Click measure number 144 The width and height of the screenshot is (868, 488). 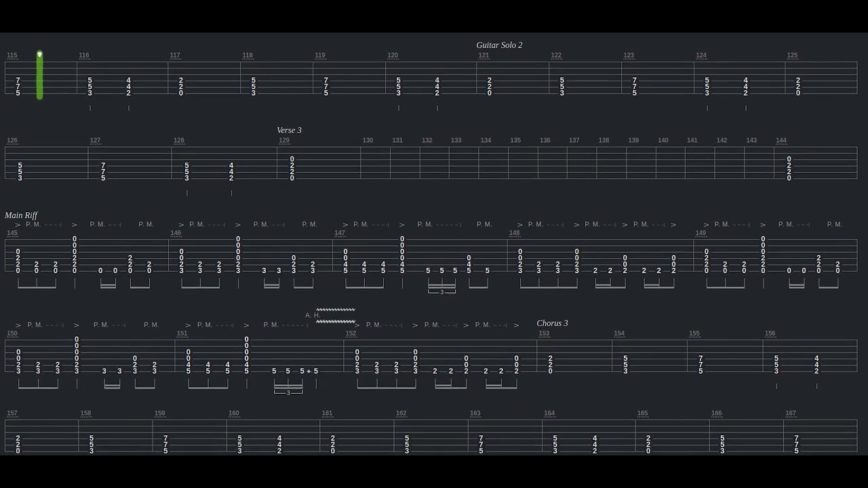pos(781,141)
